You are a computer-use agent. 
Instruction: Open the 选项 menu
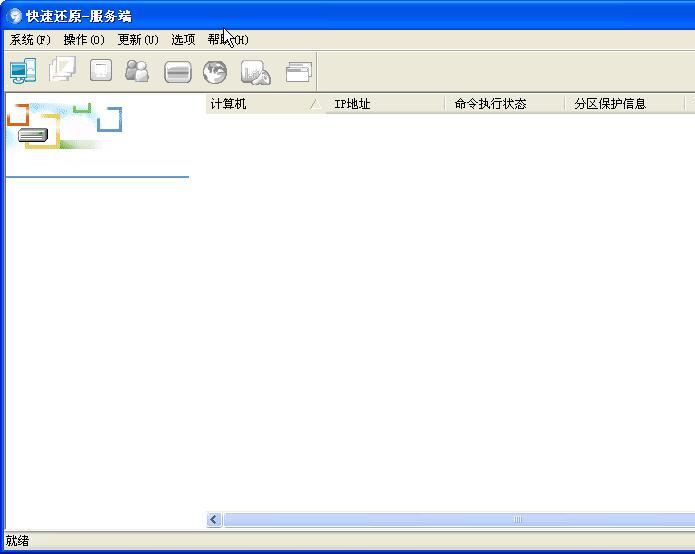point(183,40)
